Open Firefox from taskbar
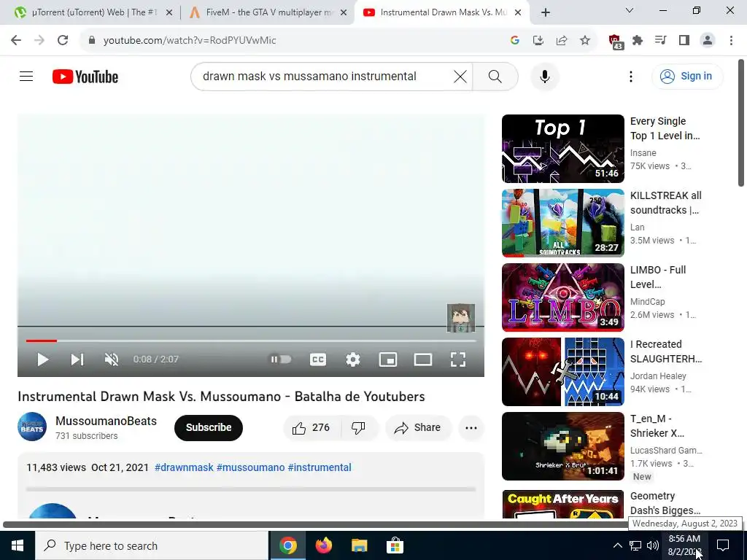This screenshot has width=747, height=560. point(323,545)
